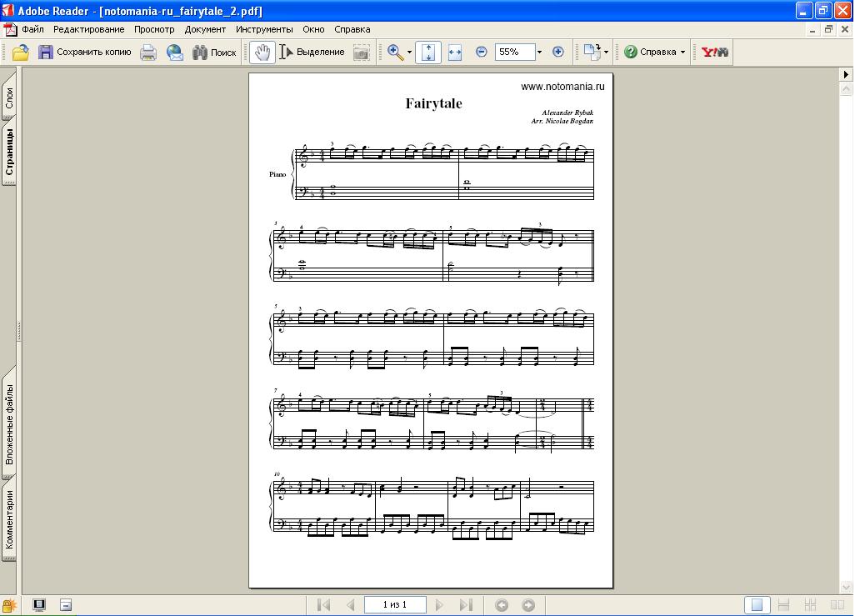Open the Справка toolbar dropdown
This screenshot has height=616, width=855.
point(656,52)
